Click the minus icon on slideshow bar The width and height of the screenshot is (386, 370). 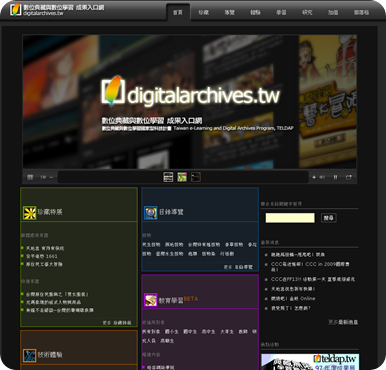[51, 177]
